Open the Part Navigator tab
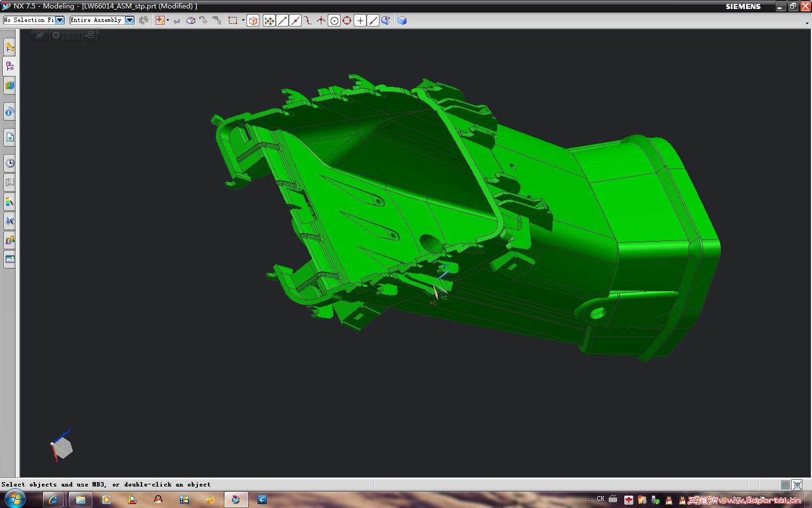Image resolution: width=812 pixels, height=508 pixels. pyautogui.click(x=10, y=67)
